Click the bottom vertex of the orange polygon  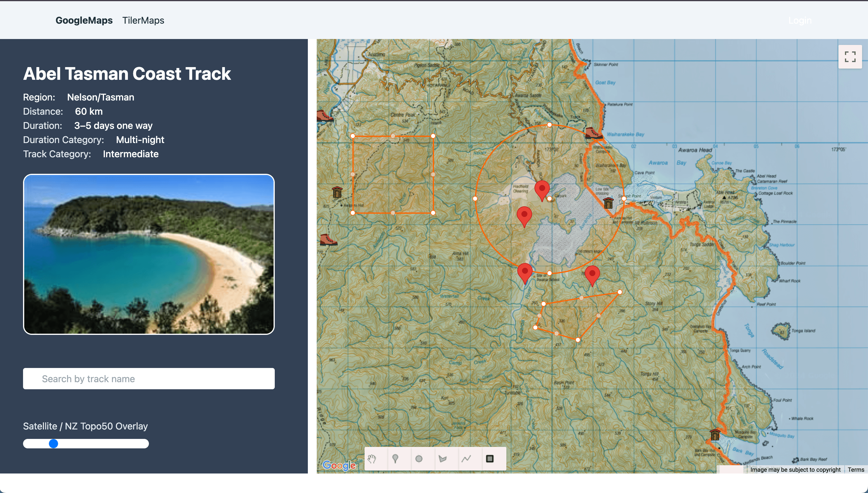pos(578,340)
